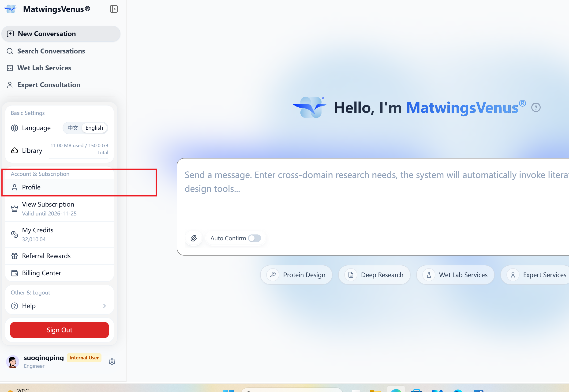Open settings via the gear icon
The height and width of the screenshot is (392, 569).
112,362
